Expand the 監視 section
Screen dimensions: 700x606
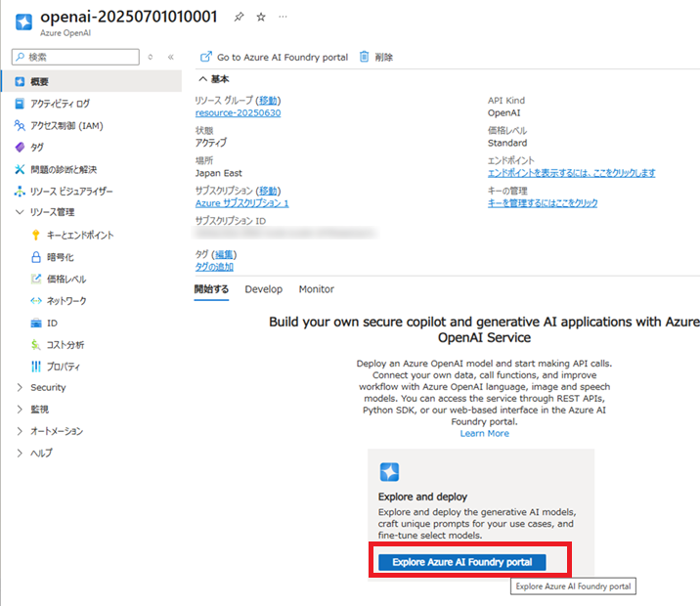[x=20, y=410]
